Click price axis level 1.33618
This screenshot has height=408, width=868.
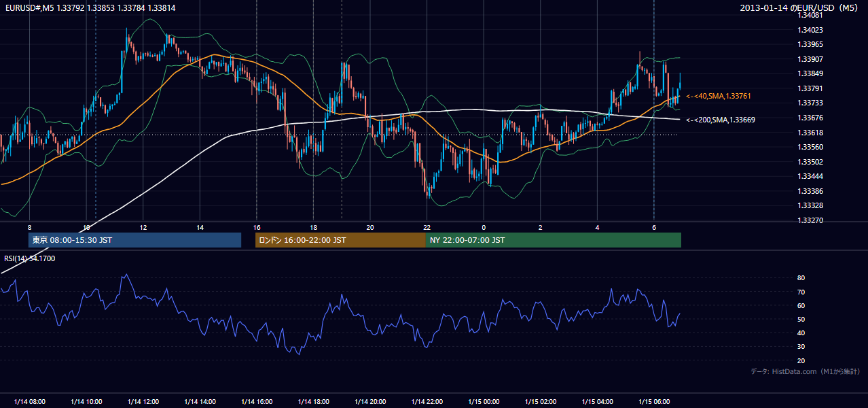811,133
